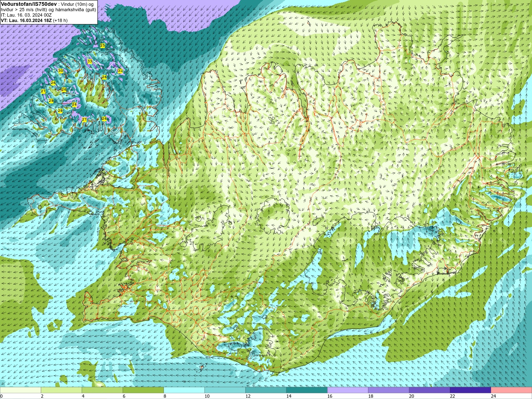Select the pink legend swatch above 24 m/s
This screenshot has height=399, width=532.
[512, 390]
